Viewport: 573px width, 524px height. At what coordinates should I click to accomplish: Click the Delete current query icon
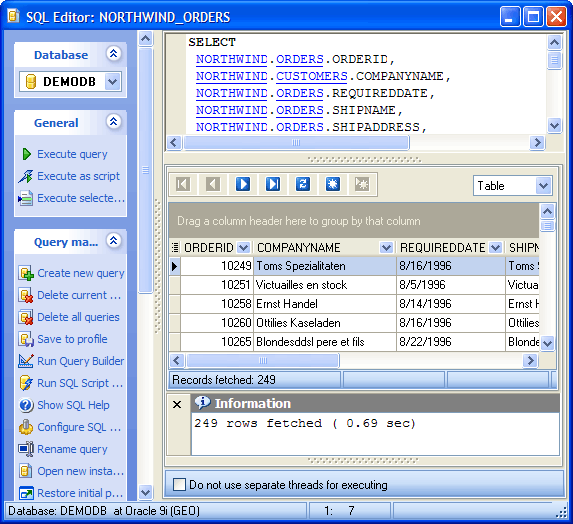(26, 295)
